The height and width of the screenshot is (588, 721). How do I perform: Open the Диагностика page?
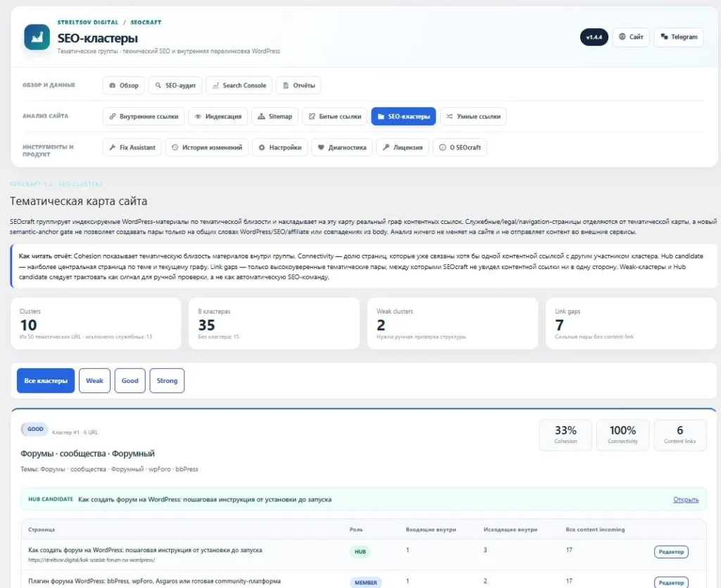coord(341,147)
